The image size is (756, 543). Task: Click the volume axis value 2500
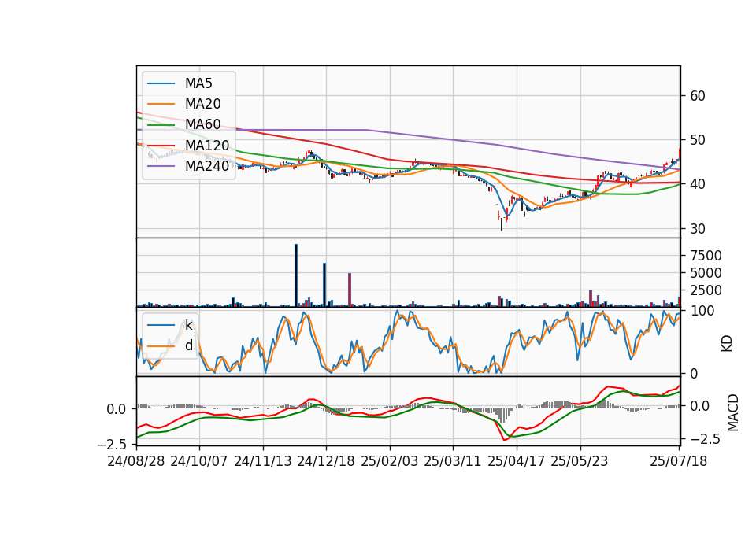coord(706,290)
